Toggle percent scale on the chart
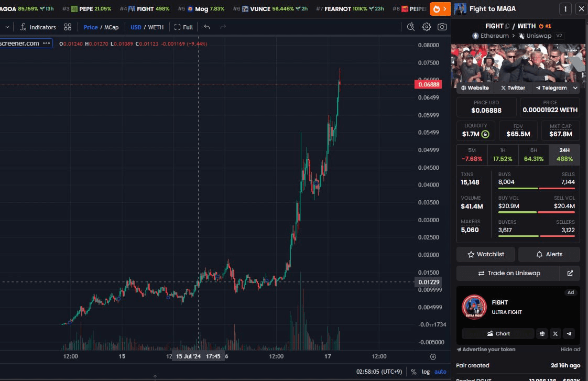The image size is (588, 381). coord(413,372)
